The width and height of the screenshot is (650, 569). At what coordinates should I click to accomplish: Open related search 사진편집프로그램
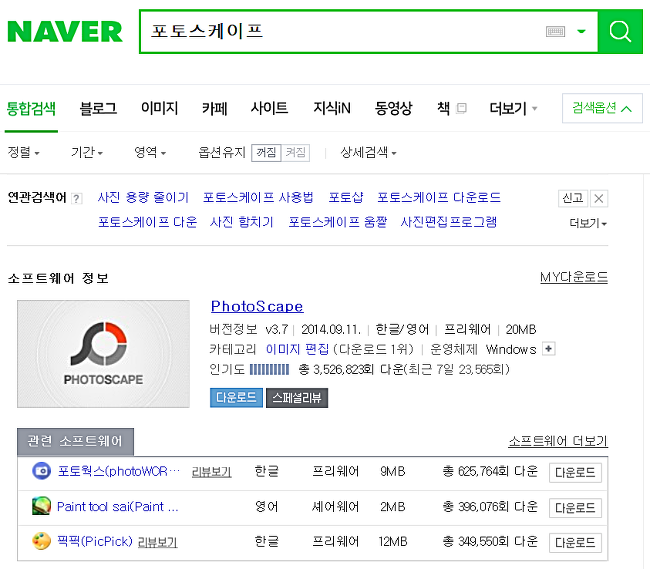[x=449, y=222]
